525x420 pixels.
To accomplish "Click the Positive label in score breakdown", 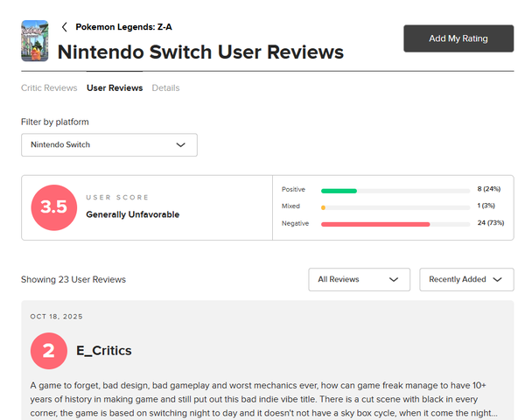I will [293, 189].
